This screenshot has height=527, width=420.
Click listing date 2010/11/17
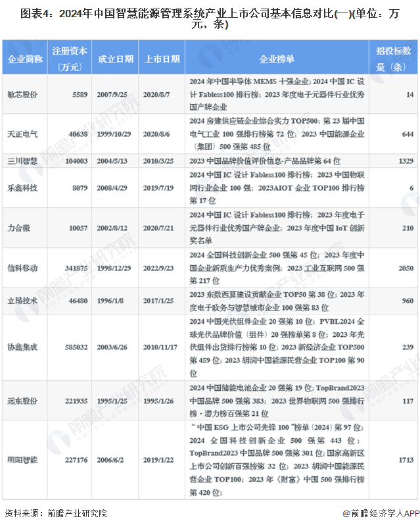tap(160, 347)
